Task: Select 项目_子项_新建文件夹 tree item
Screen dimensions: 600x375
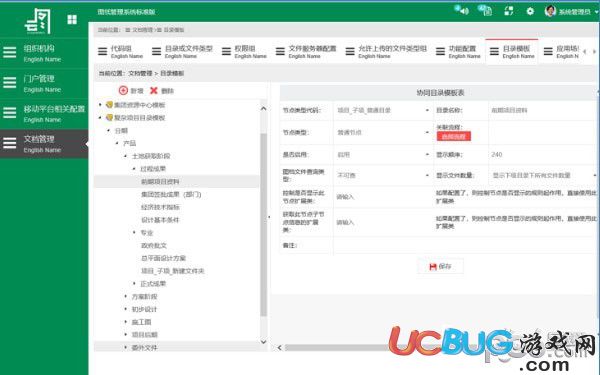Action: [x=173, y=271]
